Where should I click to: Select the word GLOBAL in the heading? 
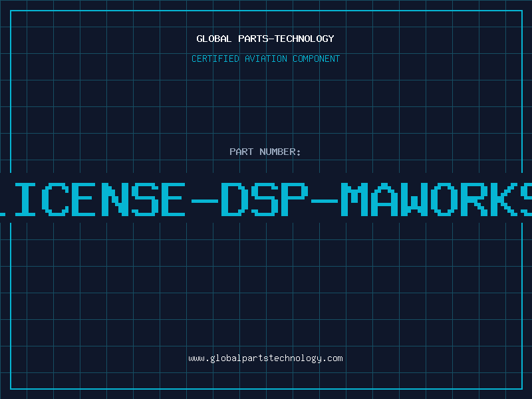pos(214,39)
